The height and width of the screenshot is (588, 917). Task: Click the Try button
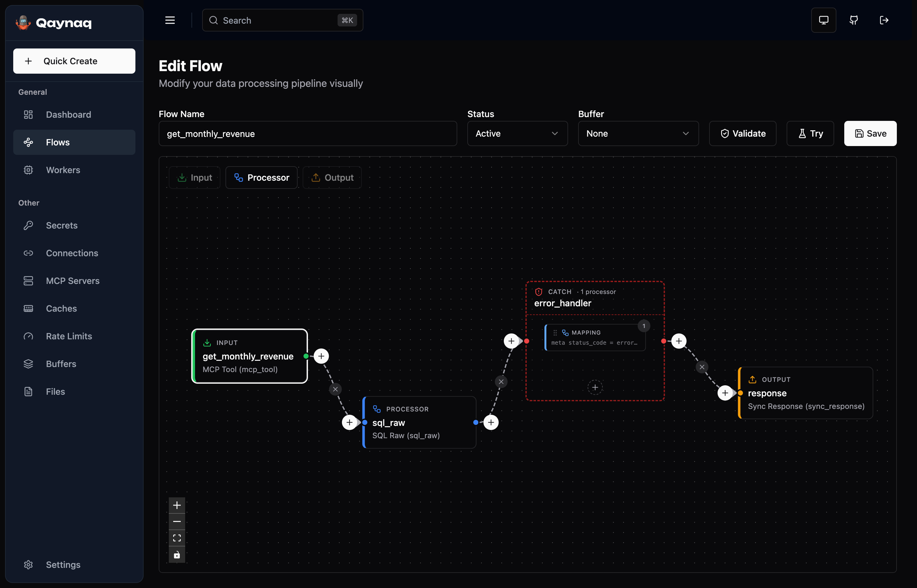pos(811,134)
